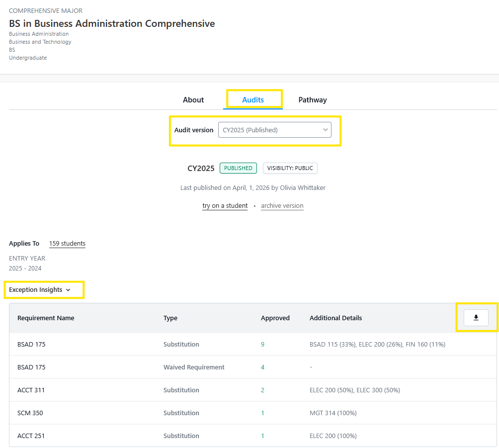Select BSAD 175 in the Substitution row
The height and width of the screenshot is (448, 499).
31,344
